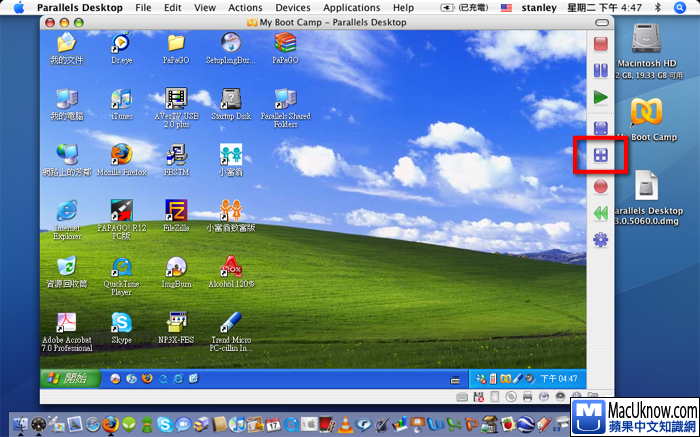Click the green double-arrow revert button
700x437 pixels.
tap(600, 213)
